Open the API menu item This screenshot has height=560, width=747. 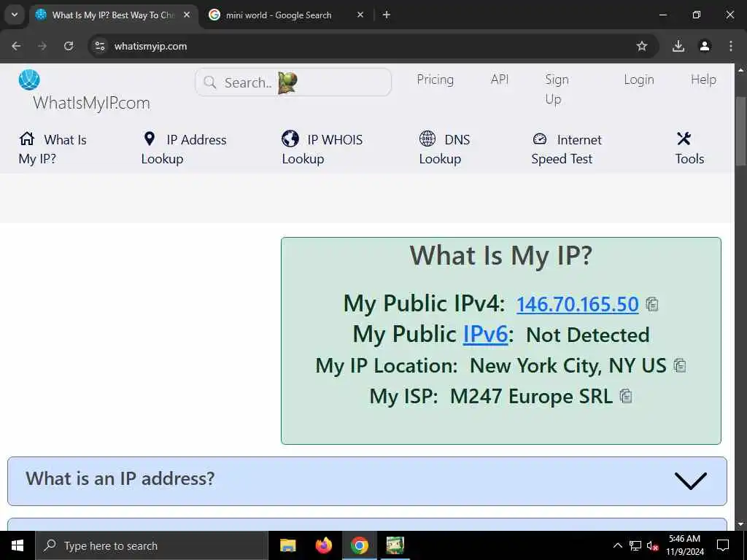click(x=500, y=79)
